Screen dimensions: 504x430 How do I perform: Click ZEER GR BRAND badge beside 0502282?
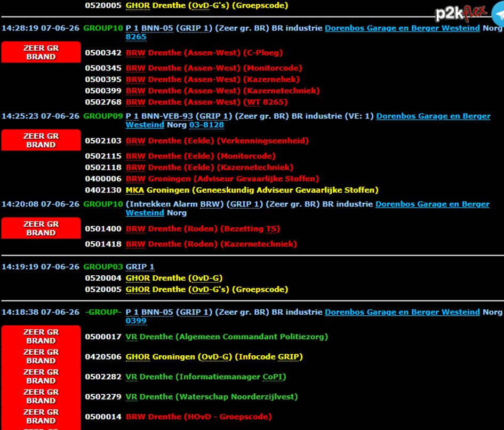coord(41,376)
